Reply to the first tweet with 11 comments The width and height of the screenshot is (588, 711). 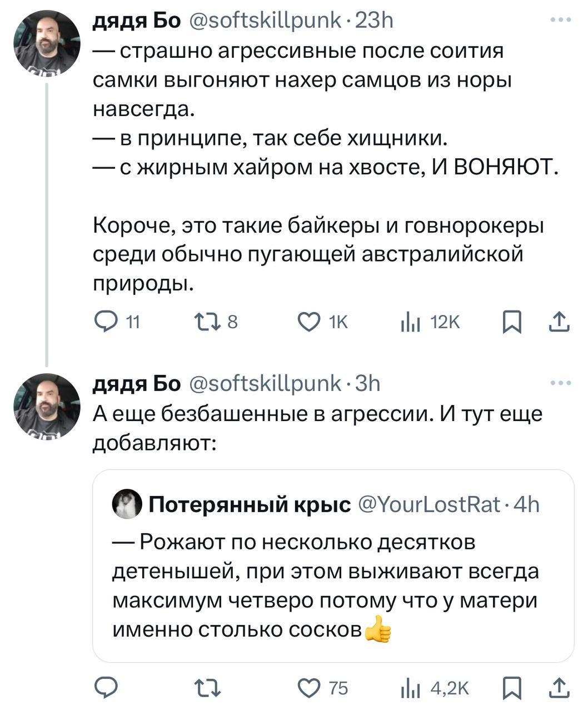click(106, 322)
